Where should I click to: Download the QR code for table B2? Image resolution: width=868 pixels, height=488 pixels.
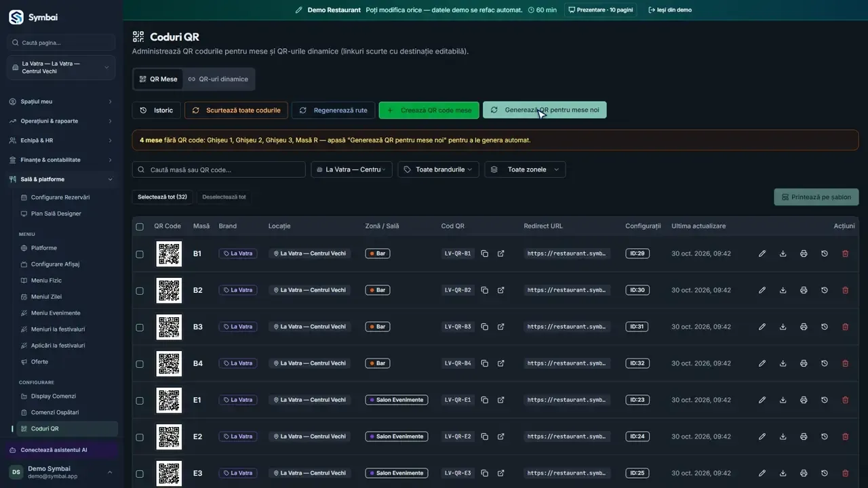tap(783, 290)
